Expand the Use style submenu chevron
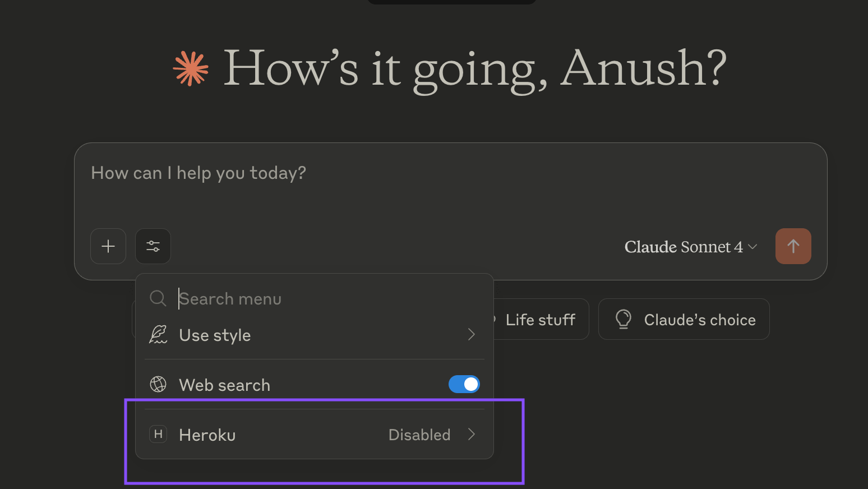 click(x=471, y=334)
